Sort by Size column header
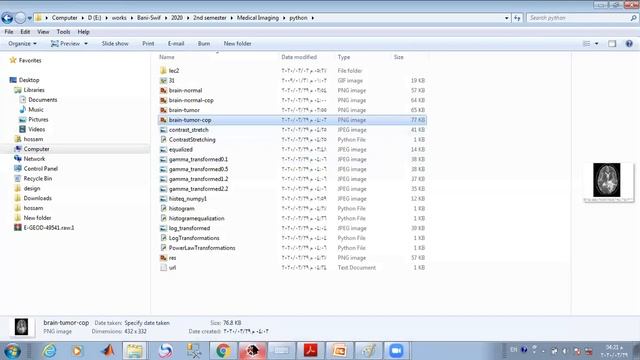Screen dimensions: 640x360 pos(399,57)
